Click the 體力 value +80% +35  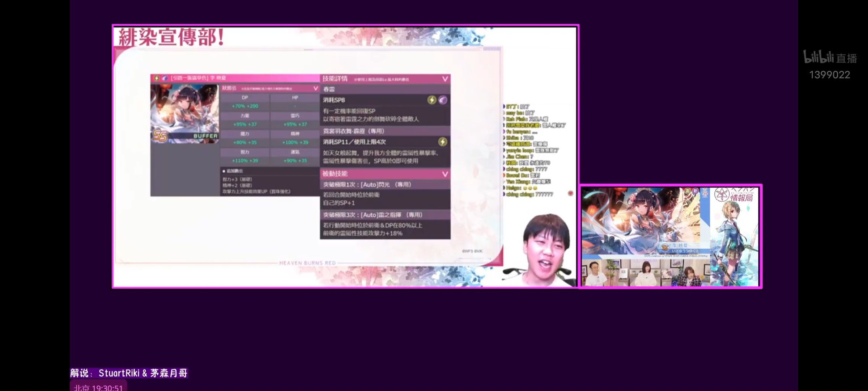pos(245,142)
